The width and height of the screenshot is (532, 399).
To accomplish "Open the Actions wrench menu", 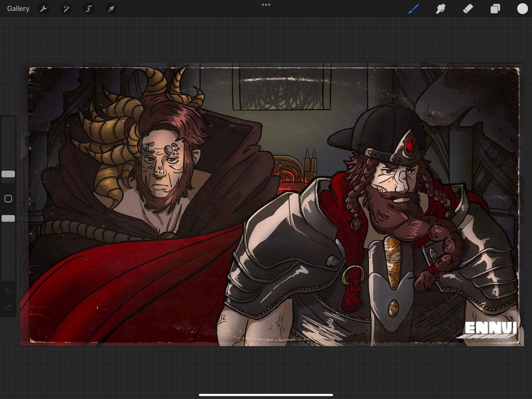I will pyautogui.click(x=44, y=9).
